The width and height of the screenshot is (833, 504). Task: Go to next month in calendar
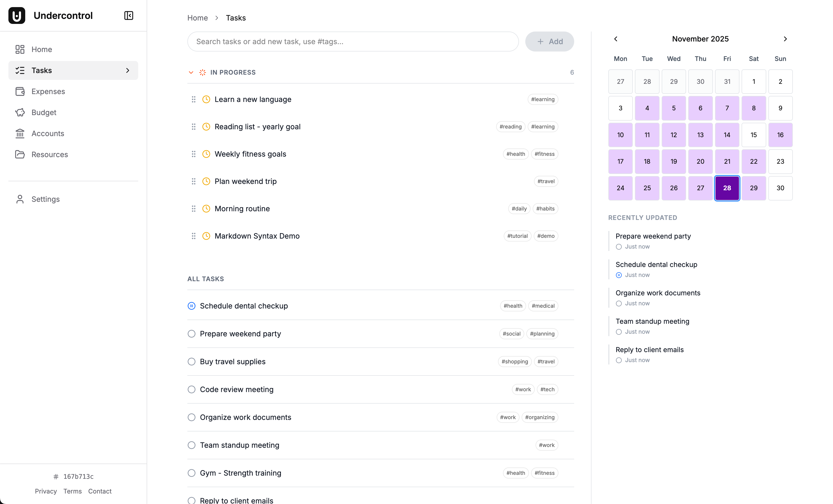point(785,39)
